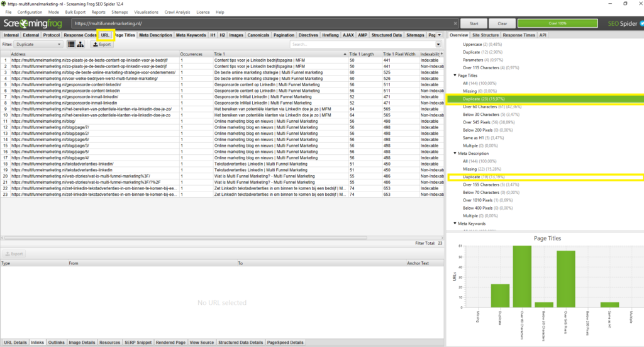Open the Mode menu

tap(53, 12)
